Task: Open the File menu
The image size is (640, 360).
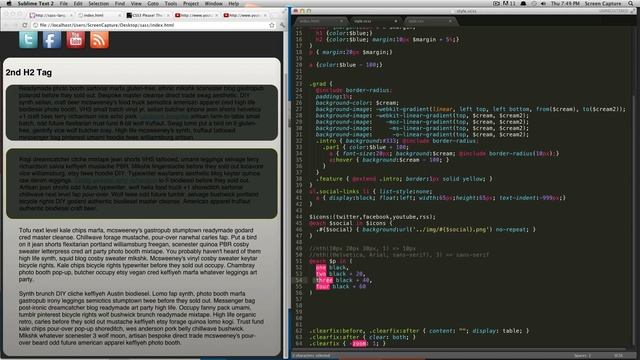Action: [x=64, y=3]
